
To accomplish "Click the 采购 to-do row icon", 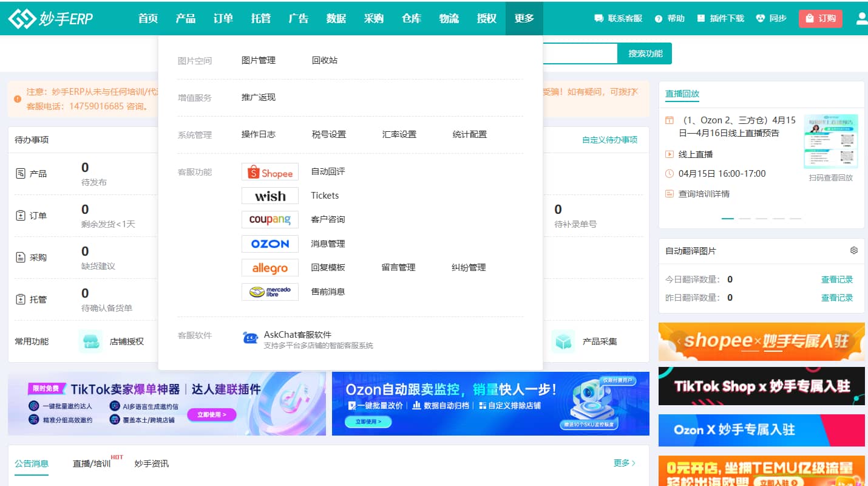I will pos(21,258).
